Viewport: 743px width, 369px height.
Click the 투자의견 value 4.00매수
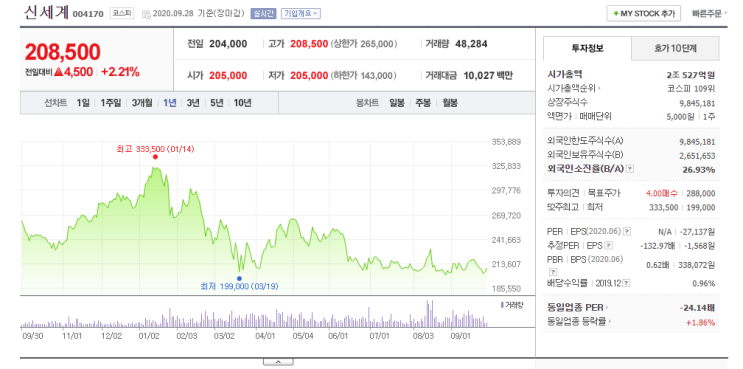662,193
